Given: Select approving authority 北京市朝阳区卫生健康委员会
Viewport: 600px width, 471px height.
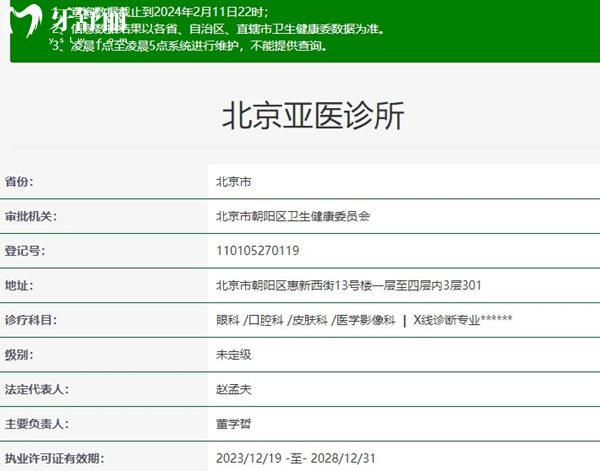Looking at the screenshot, I should pos(293,216).
